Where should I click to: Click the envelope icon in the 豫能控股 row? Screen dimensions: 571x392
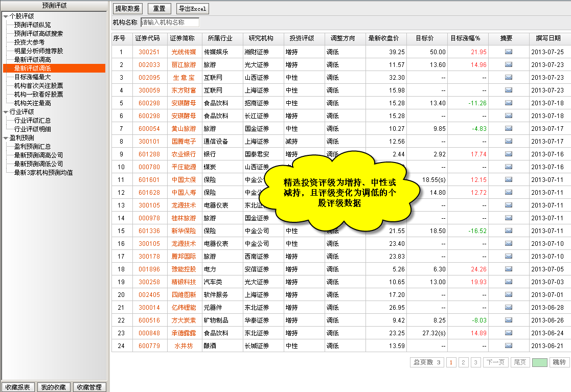point(508,269)
